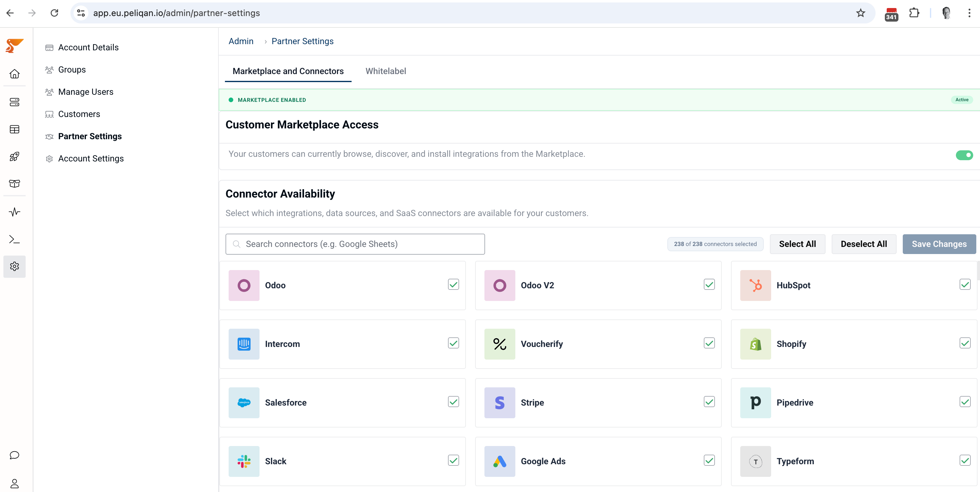Bookmark page with star icon
980x492 pixels.
[860, 13]
